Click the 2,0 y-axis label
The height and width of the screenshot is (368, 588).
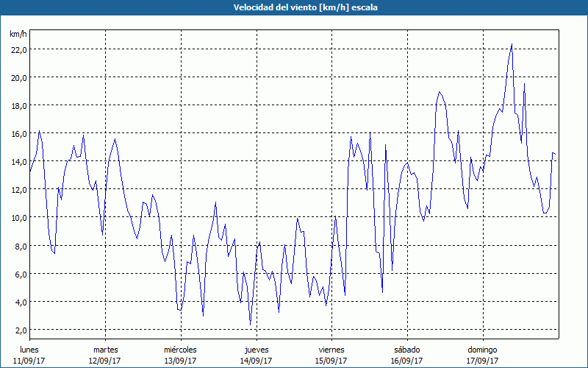[20, 330]
